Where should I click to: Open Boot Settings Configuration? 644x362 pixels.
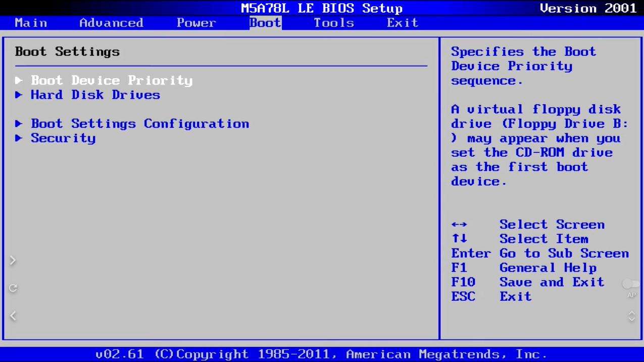140,123
